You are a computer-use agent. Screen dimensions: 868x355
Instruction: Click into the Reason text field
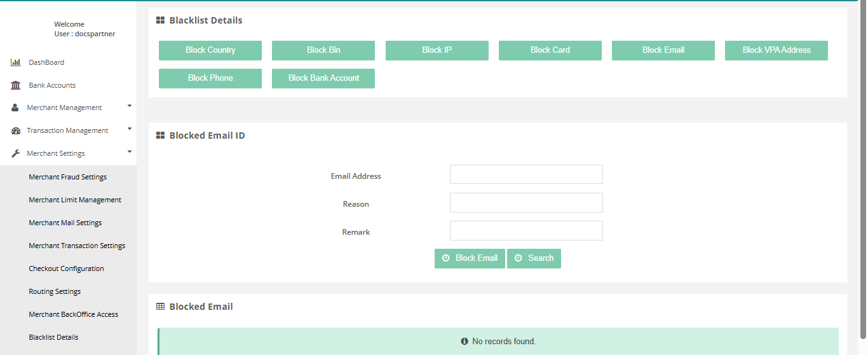point(526,203)
